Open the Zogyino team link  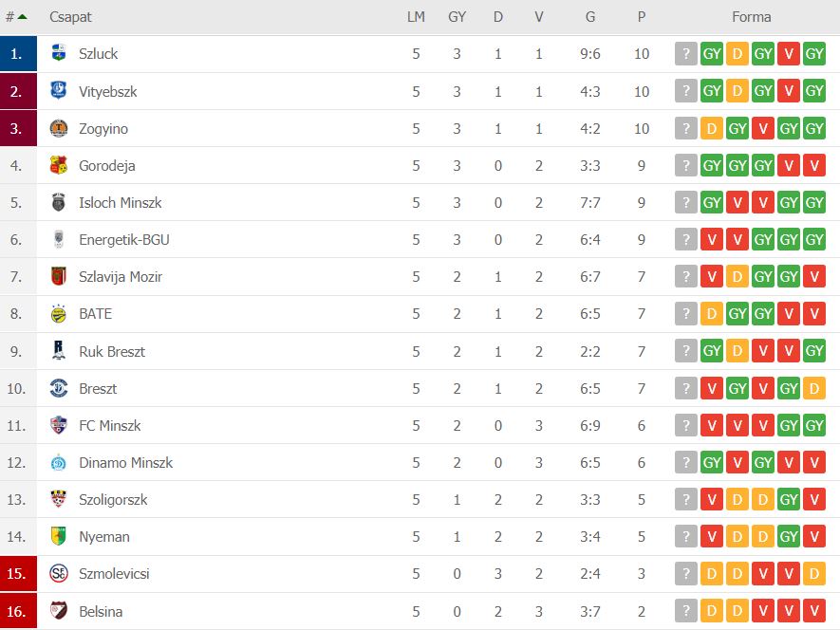pyautogui.click(x=103, y=129)
